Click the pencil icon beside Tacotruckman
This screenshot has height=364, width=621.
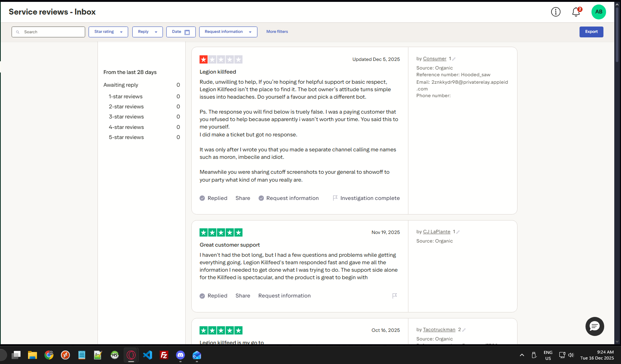[464, 330]
